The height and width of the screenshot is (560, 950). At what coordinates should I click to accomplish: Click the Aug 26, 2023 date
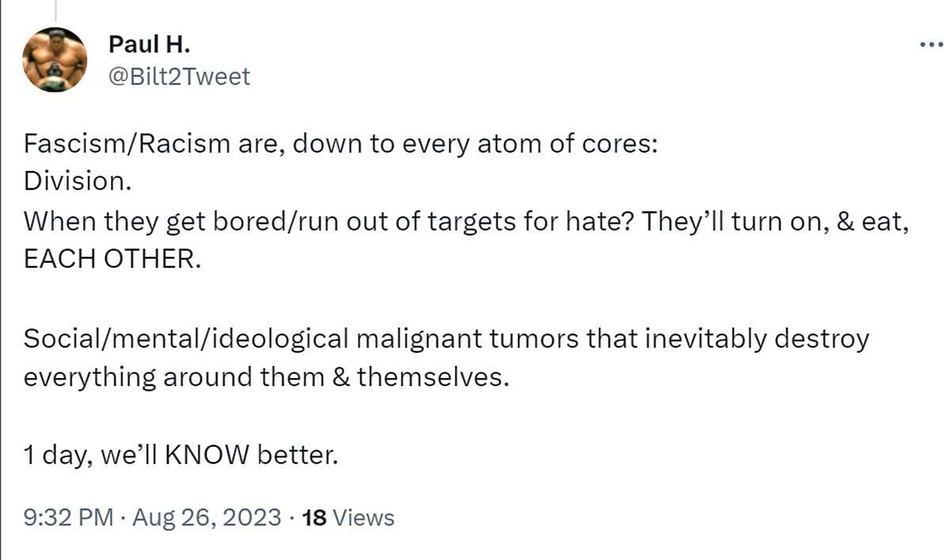[207, 518]
